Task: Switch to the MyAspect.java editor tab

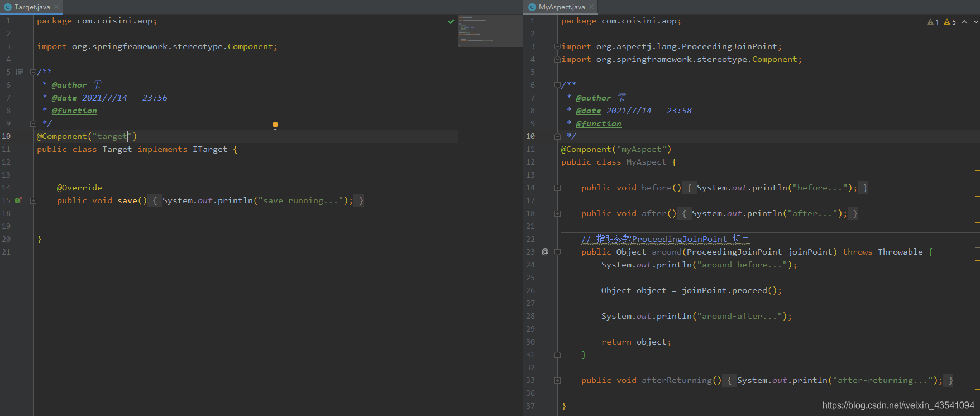Action: click(561, 7)
